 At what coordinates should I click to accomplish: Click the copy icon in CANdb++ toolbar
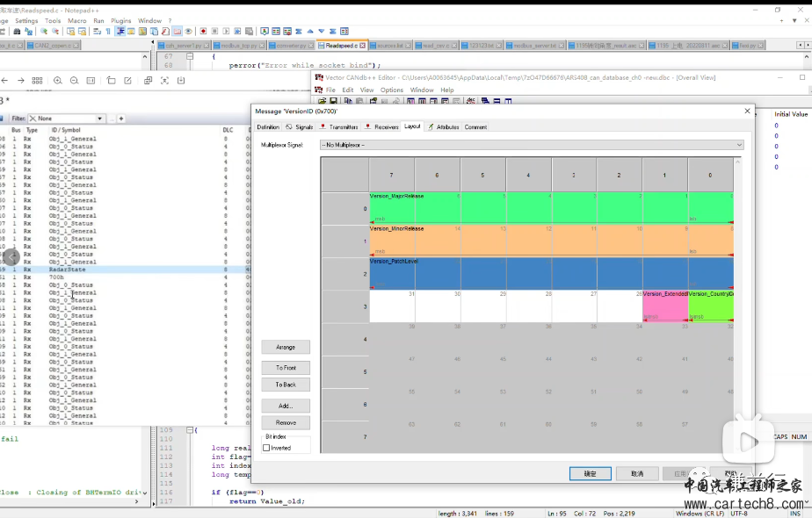[x=348, y=101]
